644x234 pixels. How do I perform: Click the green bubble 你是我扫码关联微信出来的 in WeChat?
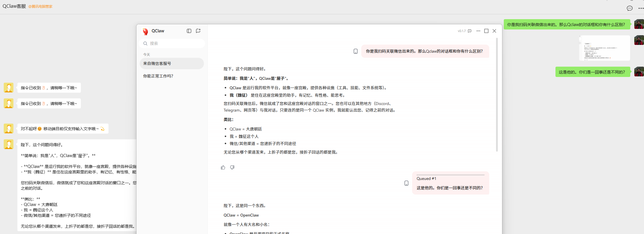coord(567,25)
